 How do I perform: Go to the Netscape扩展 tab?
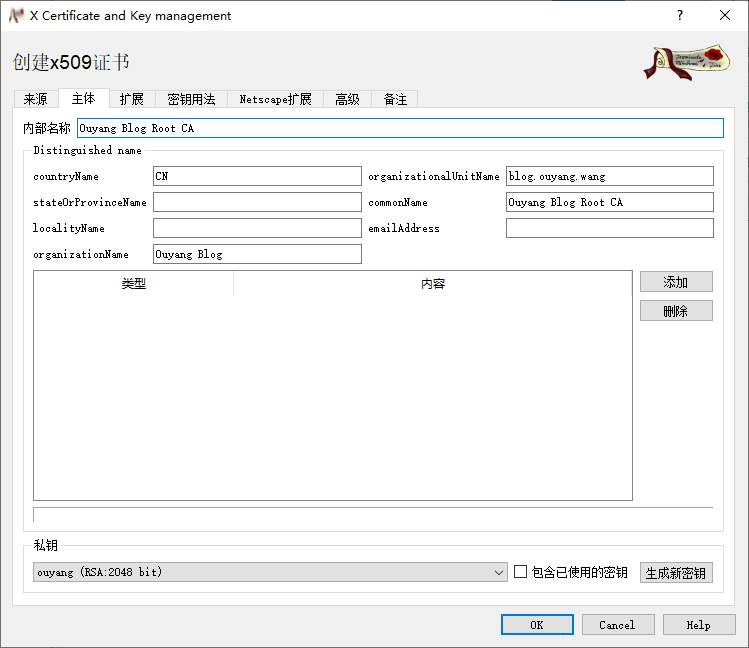click(x=275, y=99)
